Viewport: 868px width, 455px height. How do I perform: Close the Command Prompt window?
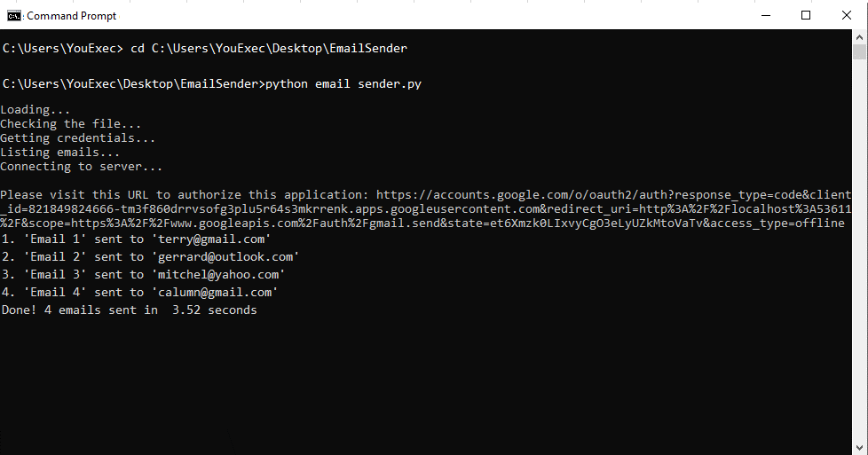[x=847, y=15]
